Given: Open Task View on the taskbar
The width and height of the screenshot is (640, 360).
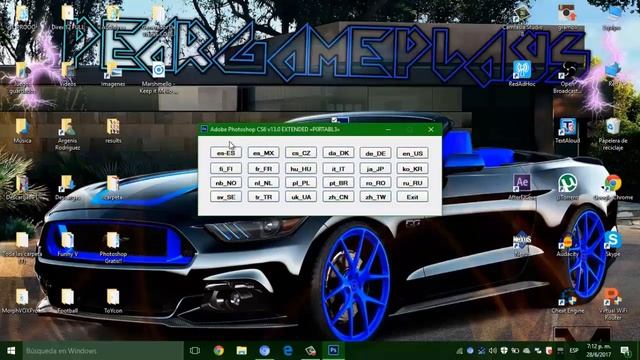Looking at the screenshot, I should (x=195, y=351).
